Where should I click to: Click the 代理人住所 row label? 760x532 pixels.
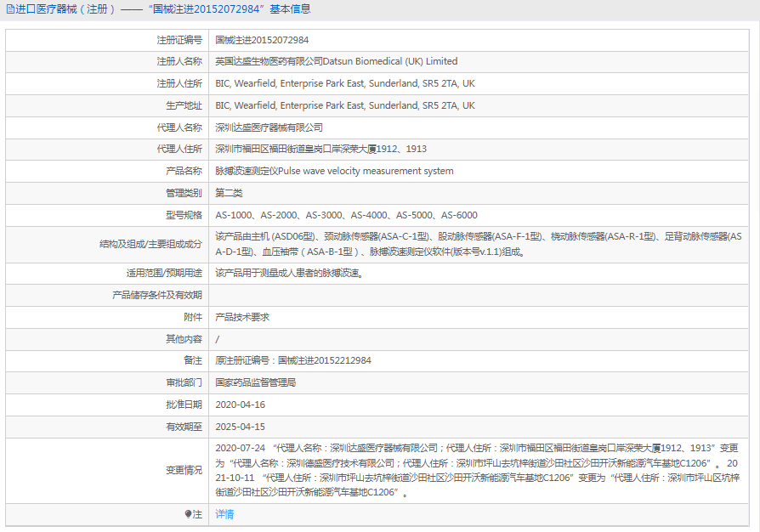(x=179, y=150)
